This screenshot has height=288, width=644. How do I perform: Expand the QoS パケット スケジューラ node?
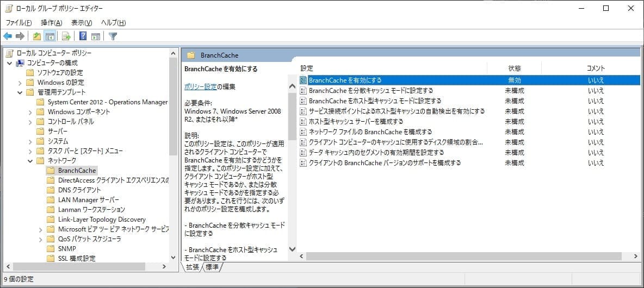tap(40, 239)
